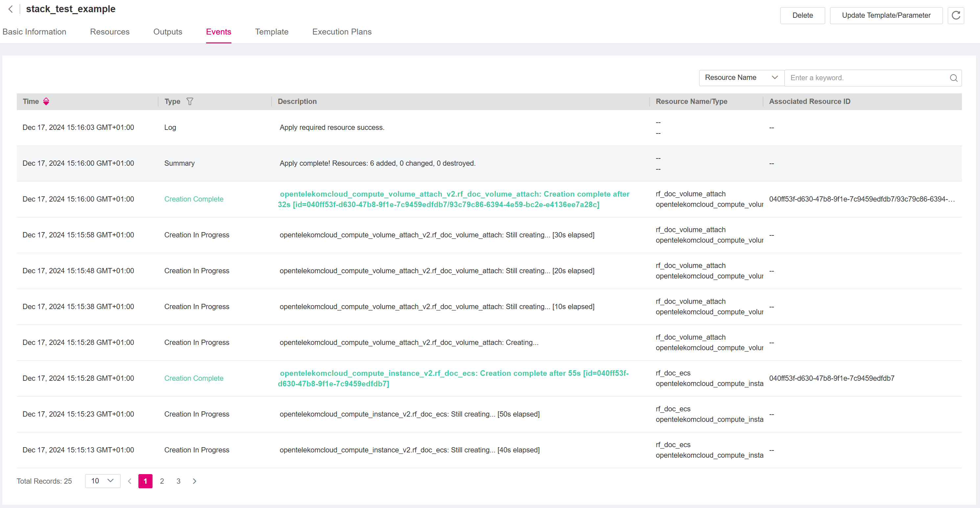Click the stack_test_example title
Viewport: 980px width, 508px height.
[x=71, y=9]
